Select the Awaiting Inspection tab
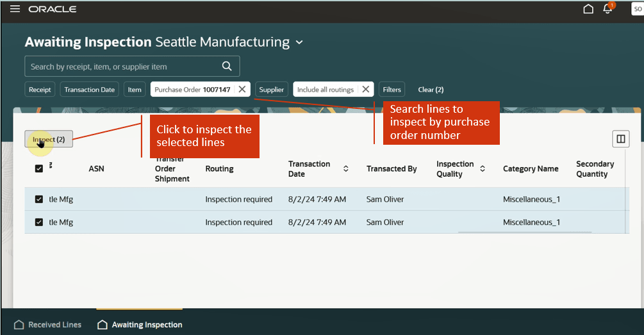 pos(140,325)
